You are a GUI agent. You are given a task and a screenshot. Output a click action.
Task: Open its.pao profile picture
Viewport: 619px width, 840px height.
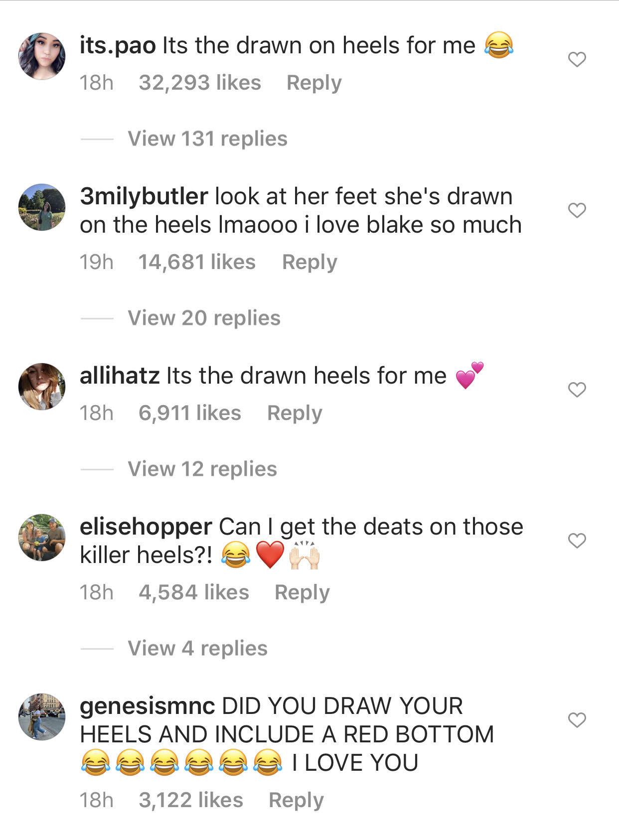click(x=42, y=56)
